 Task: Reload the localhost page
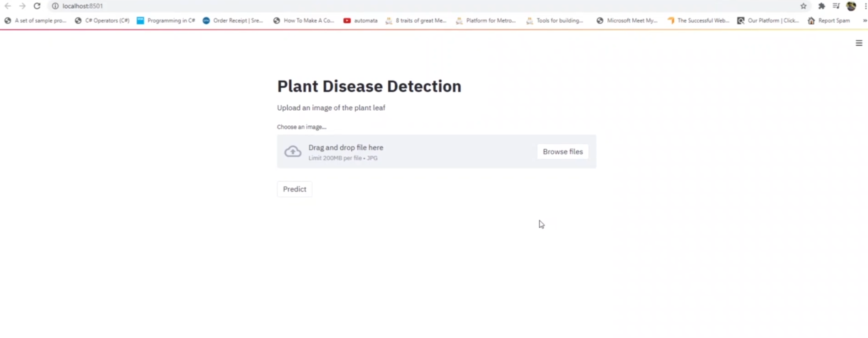[37, 6]
